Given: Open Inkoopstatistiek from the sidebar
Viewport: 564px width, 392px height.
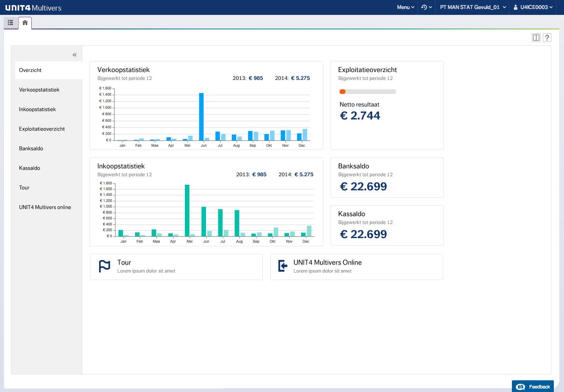Looking at the screenshot, I should 37,109.
